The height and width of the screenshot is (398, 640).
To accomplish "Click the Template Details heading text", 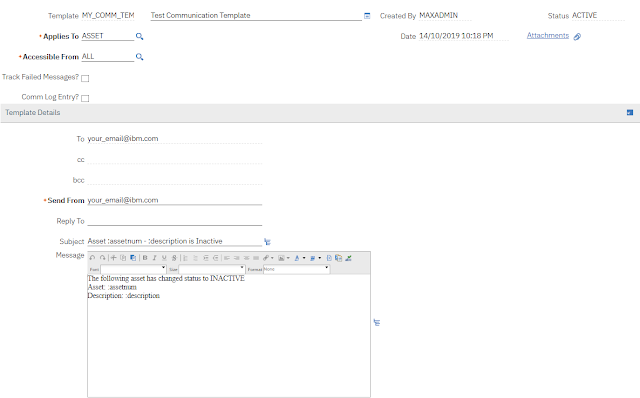I will (33, 112).
